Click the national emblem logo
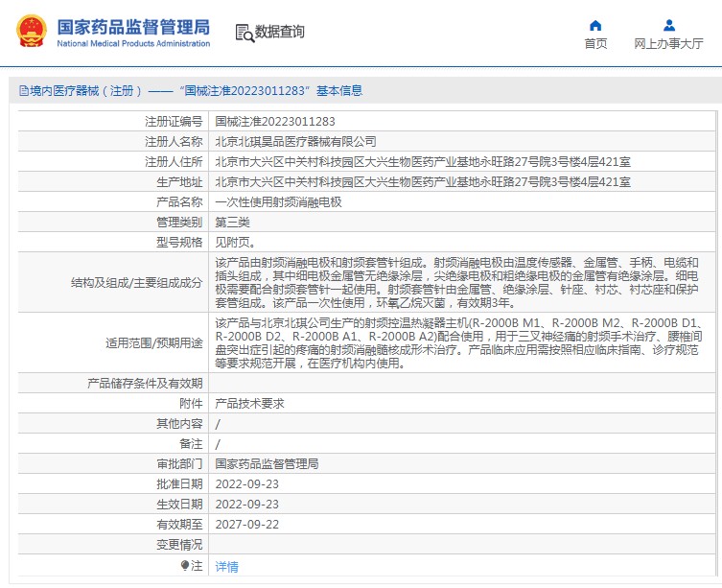722x588 pixels. (32, 31)
